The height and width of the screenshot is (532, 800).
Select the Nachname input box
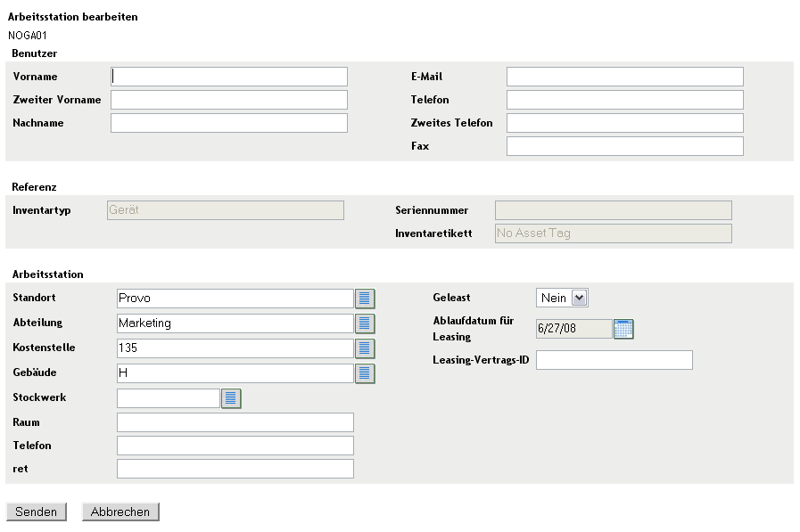click(x=229, y=123)
